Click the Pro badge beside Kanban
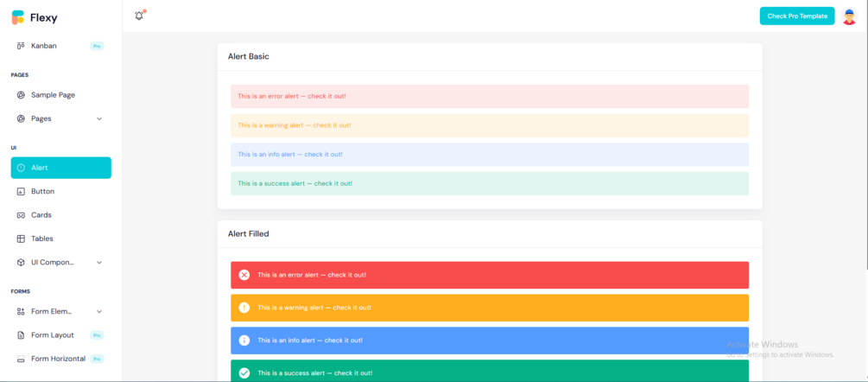The height and width of the screenshot is (382, 868). click(97, 46)
